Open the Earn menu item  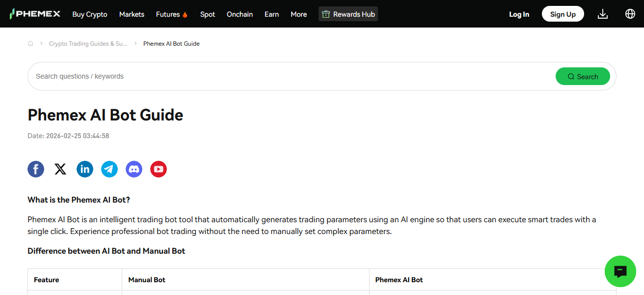[x=271, y=14]
